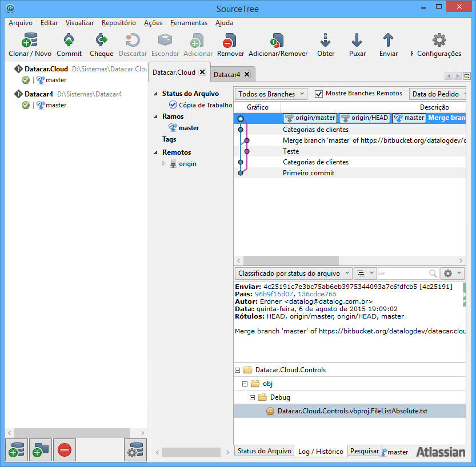Open parent commit link 136cdce765

317,294
